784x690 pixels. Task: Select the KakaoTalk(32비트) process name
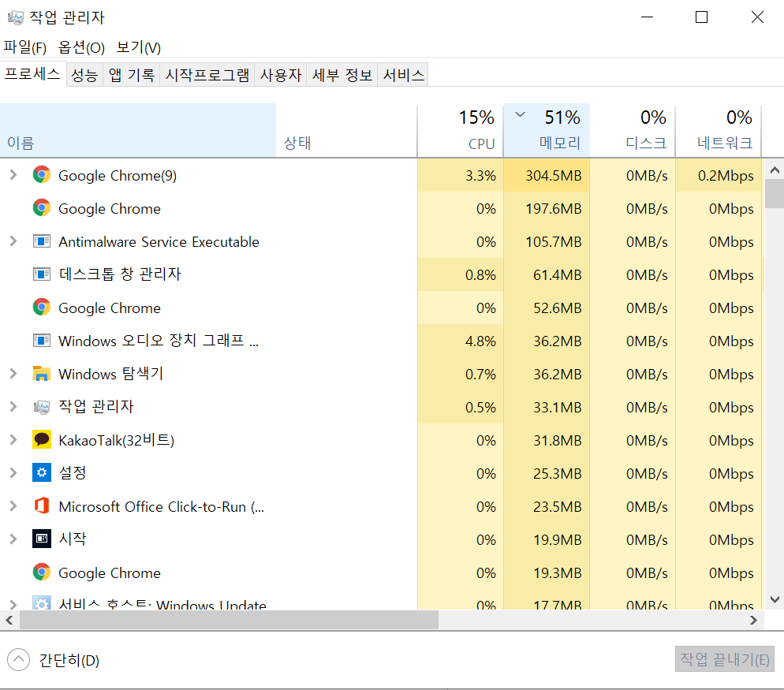point(117,440)
